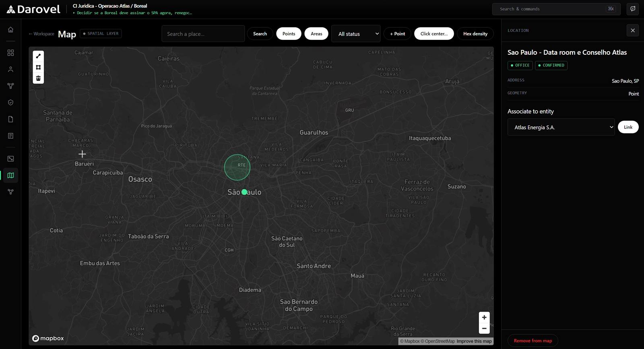Focus the Search a place input
Screen dimensions: 644x349
tap(203, 34)
